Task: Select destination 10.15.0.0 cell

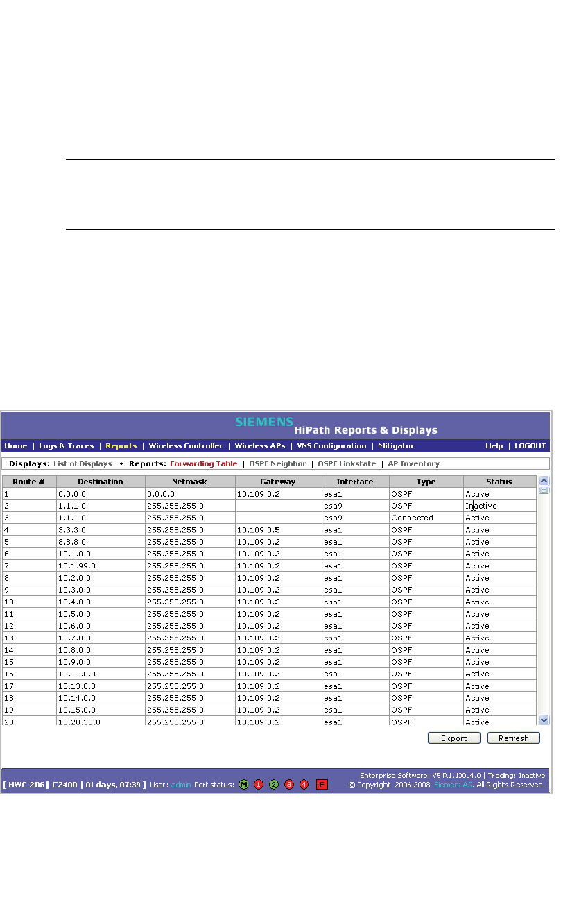Action: (101, 710)
